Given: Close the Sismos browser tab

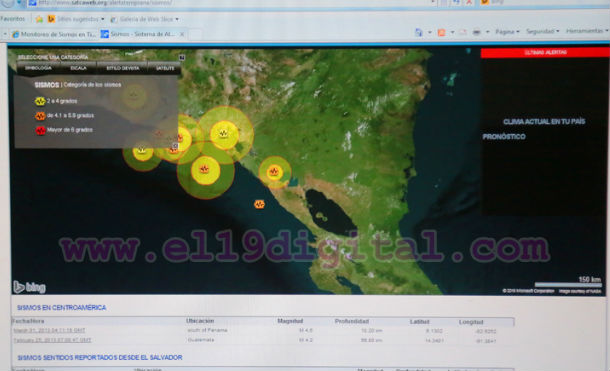Looking at the screenshot, I should 182,34.
